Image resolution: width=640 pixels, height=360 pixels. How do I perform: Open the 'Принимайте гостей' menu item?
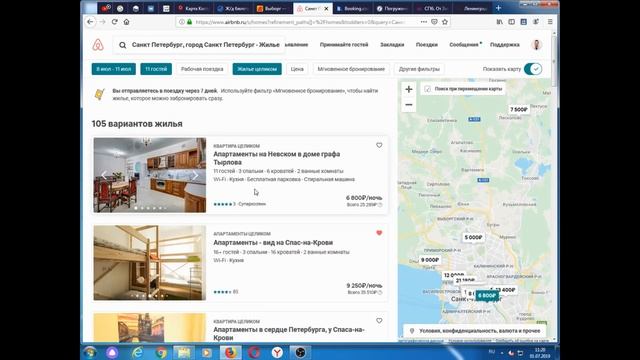pos(344,45)
